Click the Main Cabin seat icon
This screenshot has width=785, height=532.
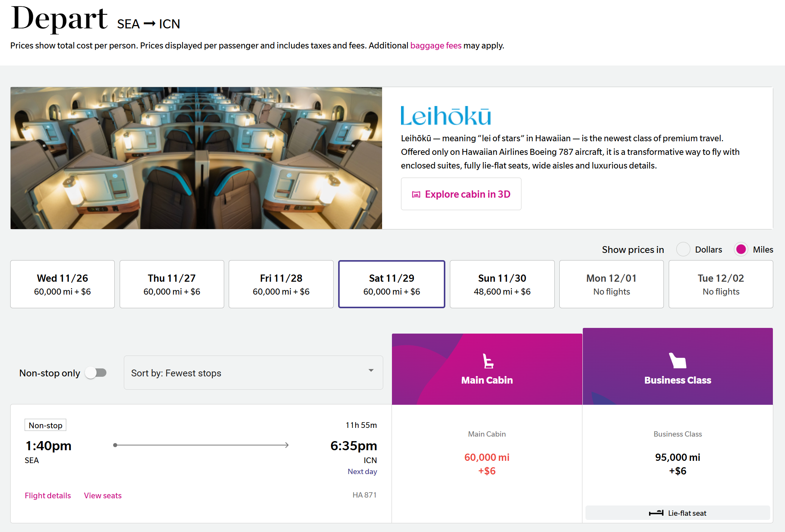488,361
